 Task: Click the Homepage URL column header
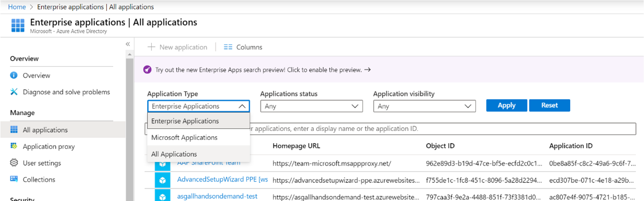pos(296,146)
